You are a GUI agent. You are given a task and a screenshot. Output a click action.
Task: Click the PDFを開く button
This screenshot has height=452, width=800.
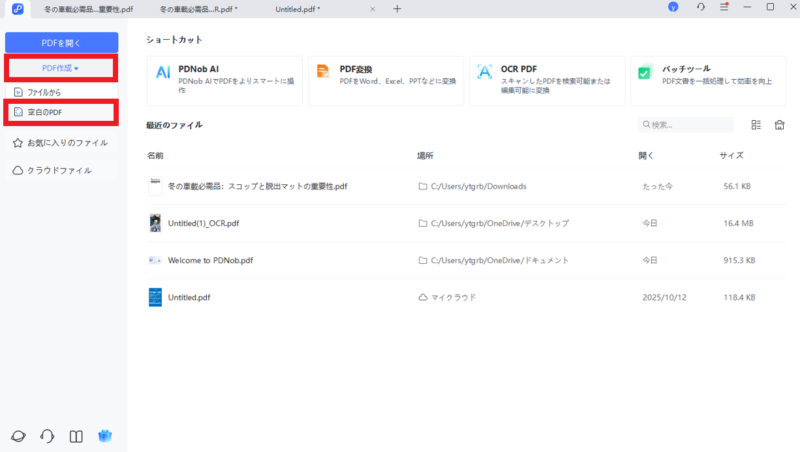coord(61,42)
